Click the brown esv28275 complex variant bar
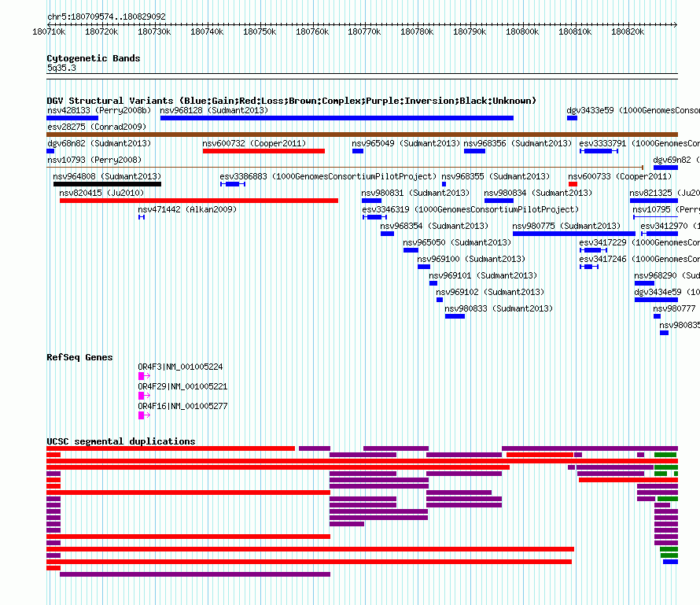The height and width of the screenshot is (605, 700). pyautogui.click(x=362, y=135)
